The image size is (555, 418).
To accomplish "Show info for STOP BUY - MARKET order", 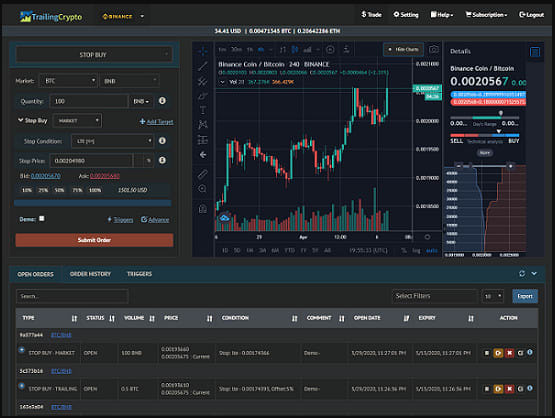I will [530, 352].
